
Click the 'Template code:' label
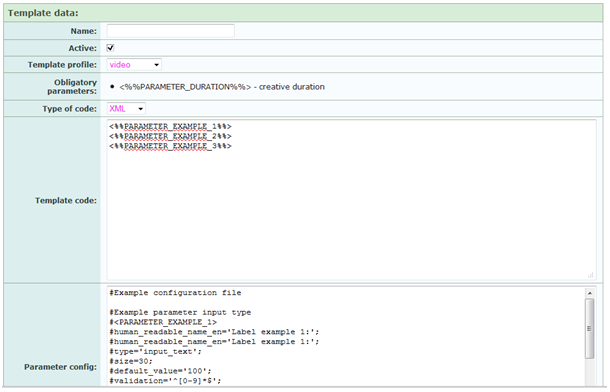[x=66, y=200]
